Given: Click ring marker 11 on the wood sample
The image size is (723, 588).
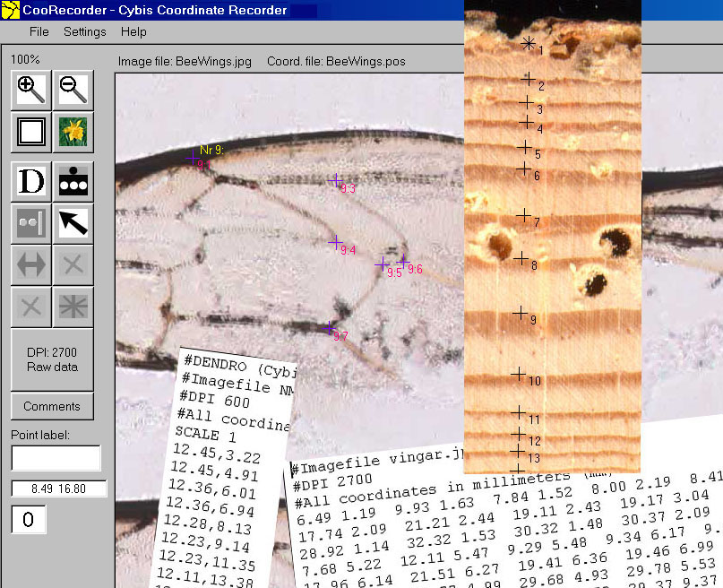Looking at the screenshot, I should click(519, 412).
